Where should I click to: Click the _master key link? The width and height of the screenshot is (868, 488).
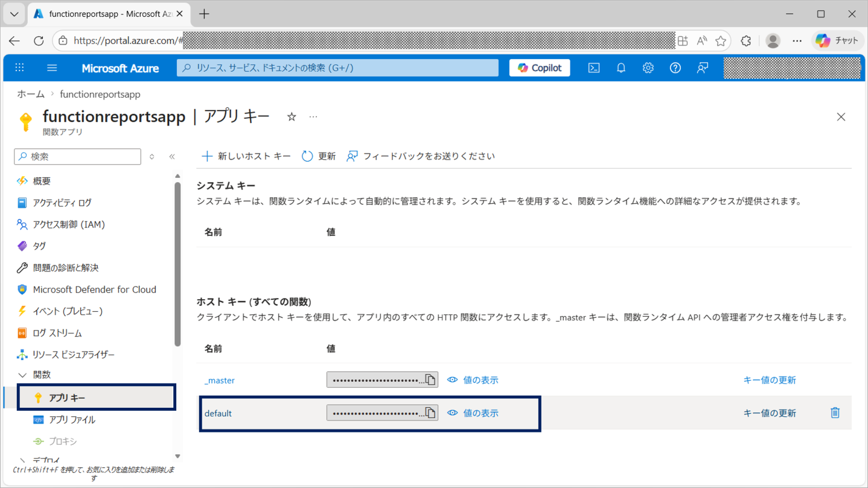[220, 380]
